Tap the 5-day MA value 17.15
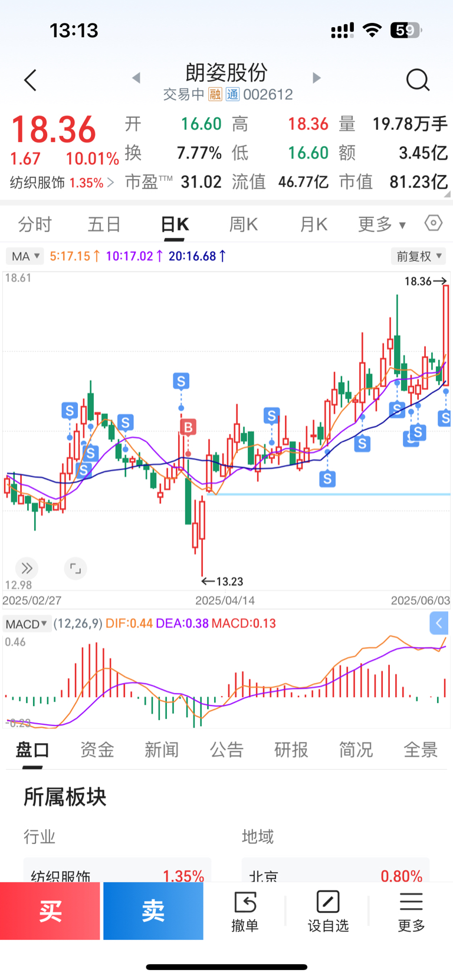The image size is (453, 980). (x=74, y=256)
